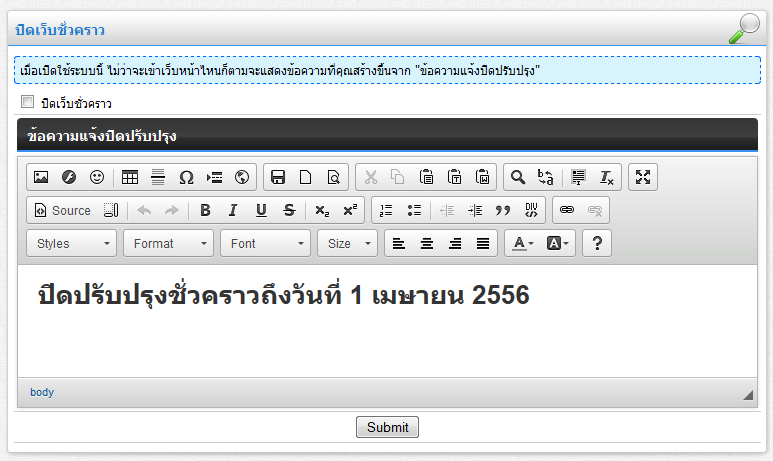
Task: Paste as plain text icon
Action: [454, 177]
